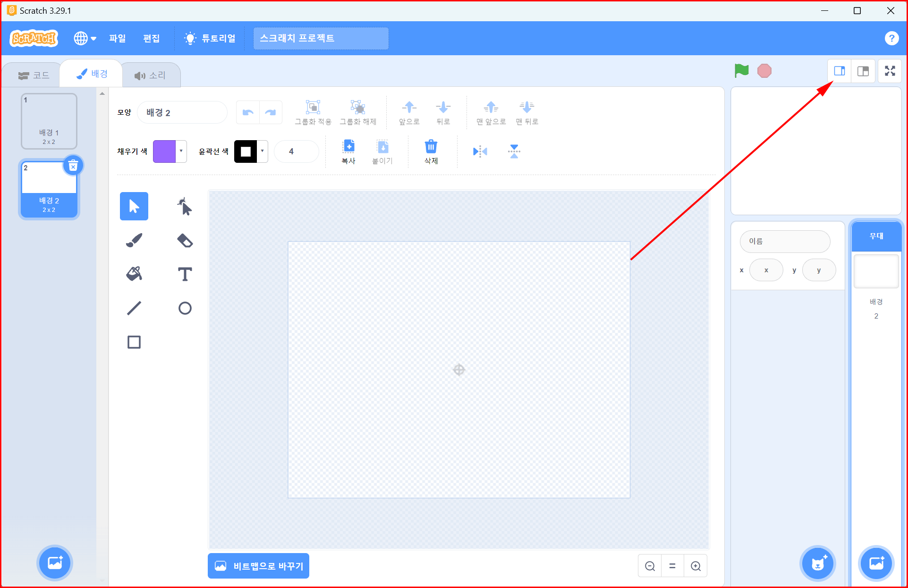Viewport: 908px width, 588px height.
Task: Click 비트맵으로 바꾸기 button
Action: (258, 566)
